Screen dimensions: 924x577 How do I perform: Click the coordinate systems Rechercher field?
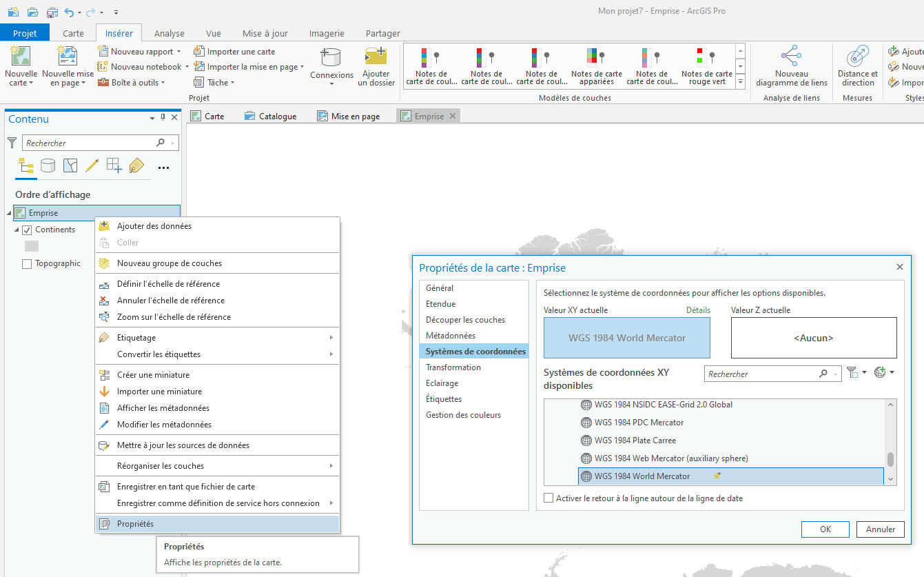click(x=761, y=374)
